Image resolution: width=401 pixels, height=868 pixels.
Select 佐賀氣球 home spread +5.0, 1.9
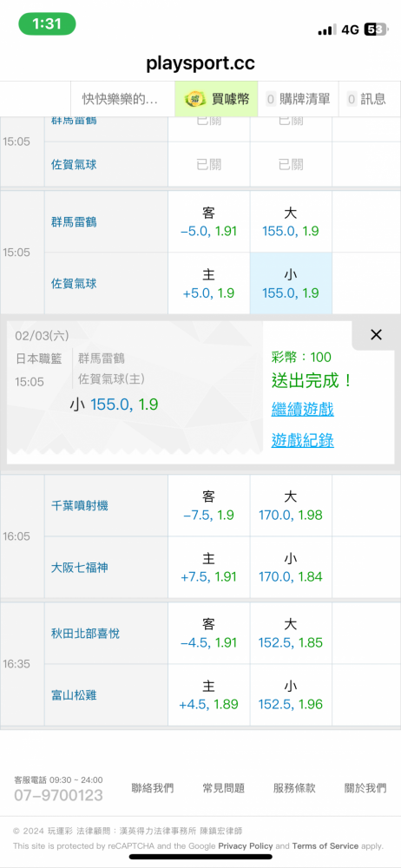coord(209,284)
